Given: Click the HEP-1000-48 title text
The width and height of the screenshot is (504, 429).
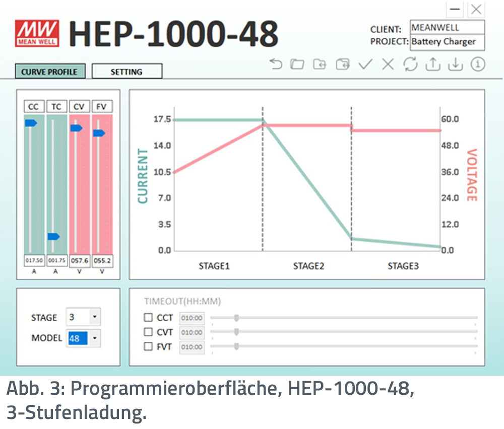Looking at the screenshot, I should (x=173, y=33).
